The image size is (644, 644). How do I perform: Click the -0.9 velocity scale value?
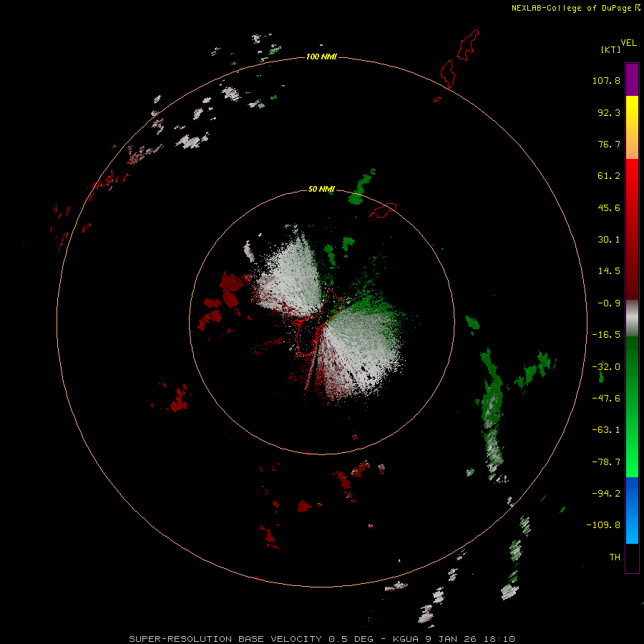click(x=609, y=303)
